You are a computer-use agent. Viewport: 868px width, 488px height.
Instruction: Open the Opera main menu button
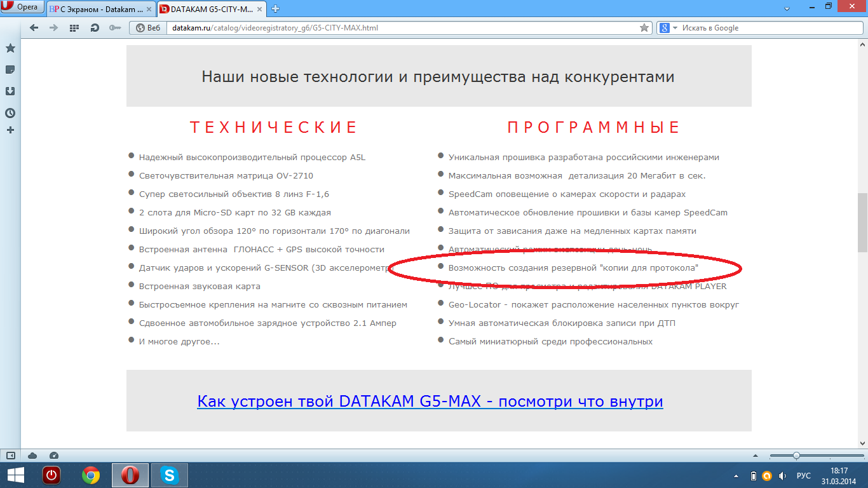point(22,6)
